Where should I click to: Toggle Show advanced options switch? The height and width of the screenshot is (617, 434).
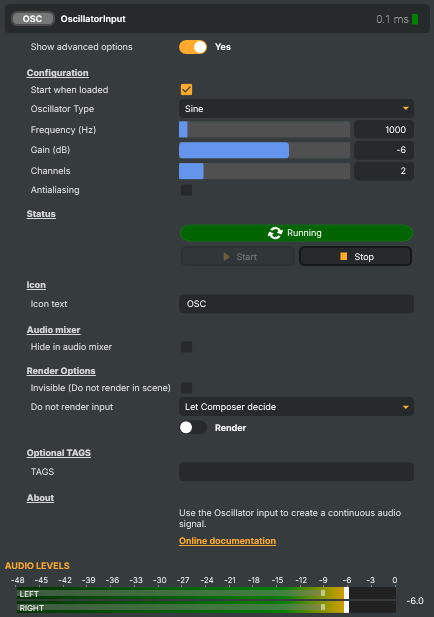coord(193,47)
